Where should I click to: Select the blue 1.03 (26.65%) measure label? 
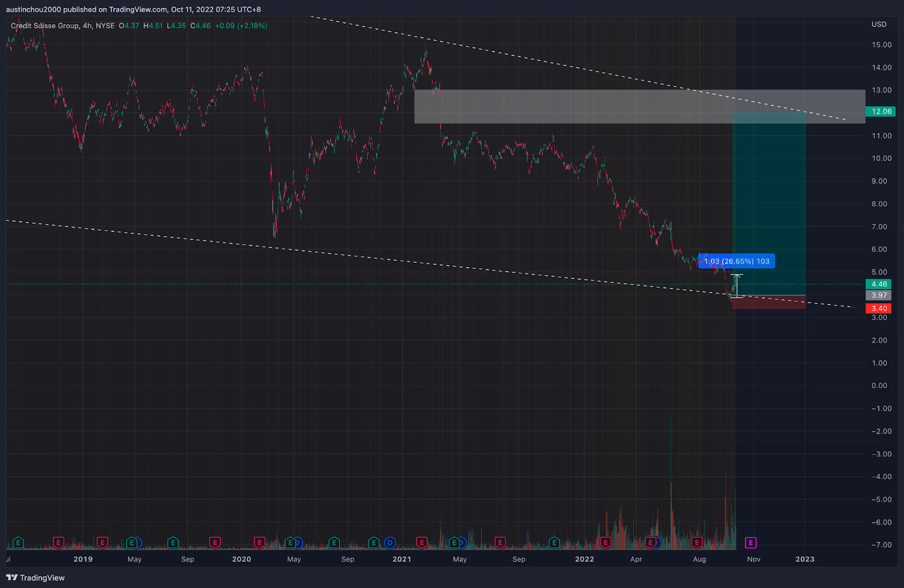click(x=737, y=261)
